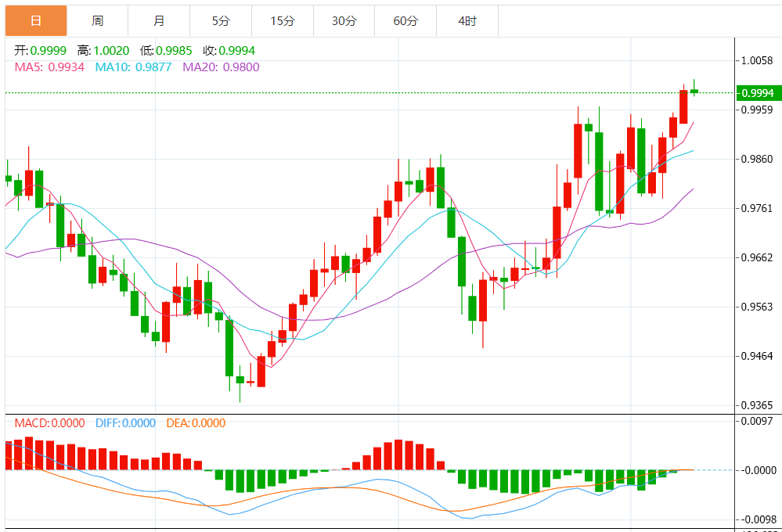
Task: Click the MA5 indicator value 0.9934
Action: 67,67
